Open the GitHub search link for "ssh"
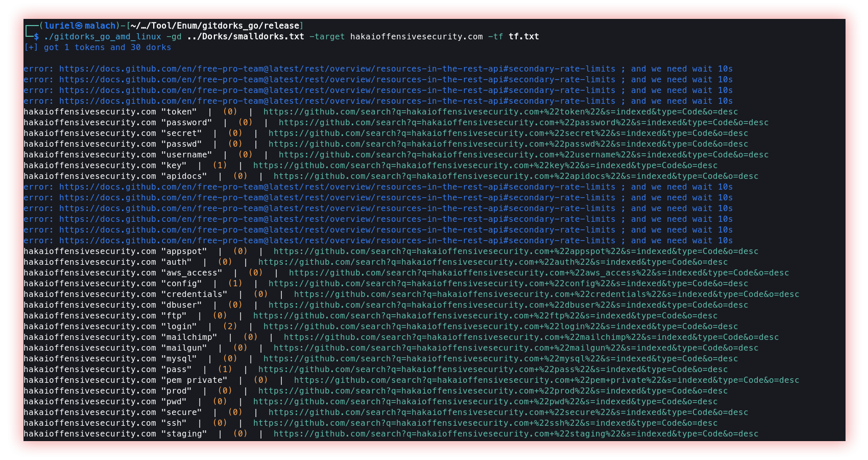This screenshot has width=868, height=460. pyautogui.click(x=485, y=423)
